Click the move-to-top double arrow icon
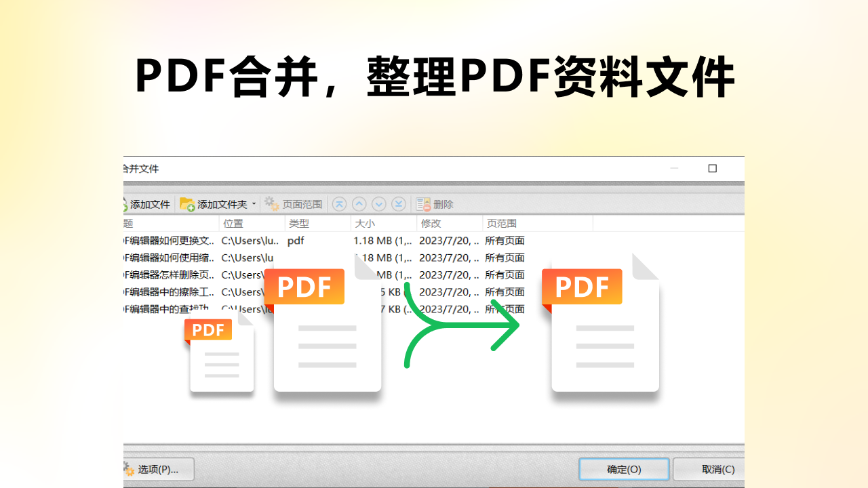This screenshot has height=488, width=868. pos(339,204)
